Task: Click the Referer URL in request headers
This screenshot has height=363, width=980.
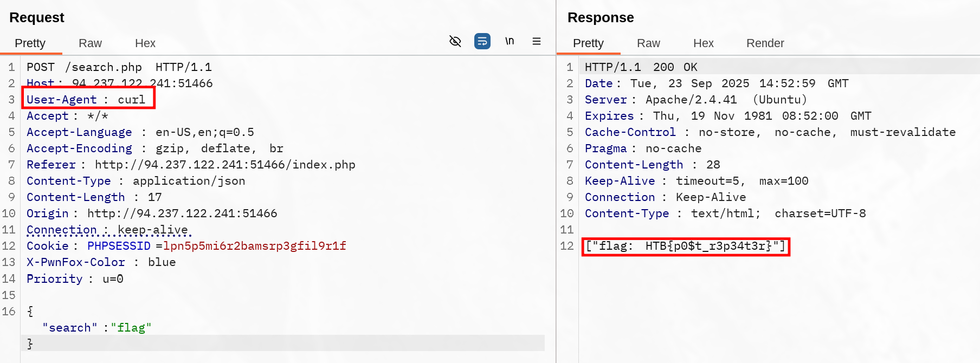Action: coord(225,165)
